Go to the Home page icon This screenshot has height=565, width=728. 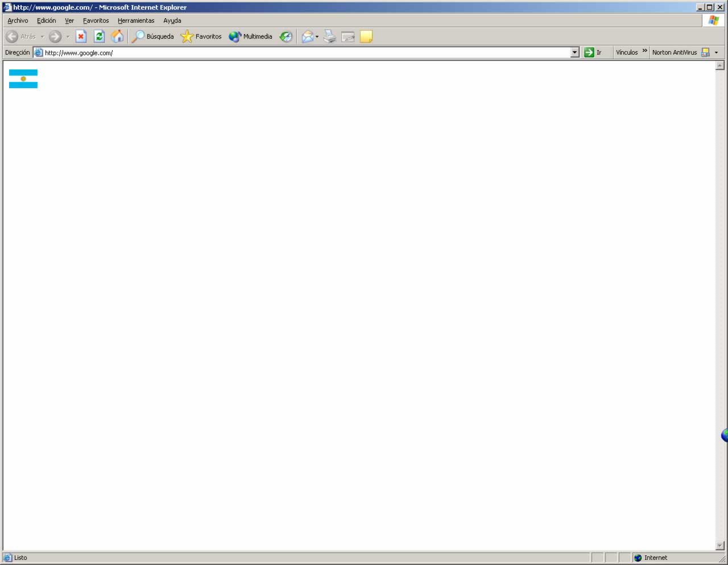(x=117, y=36)
